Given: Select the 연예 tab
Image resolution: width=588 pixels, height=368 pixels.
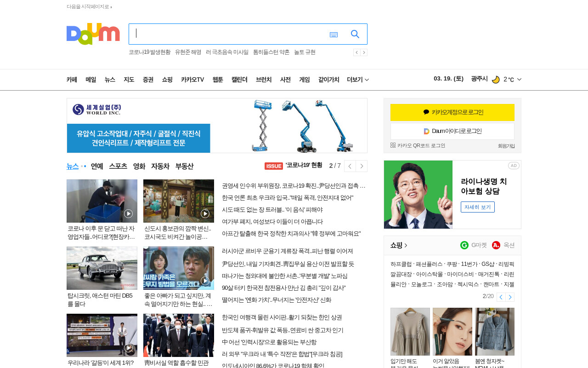Looking at the screenshot, I should click(97, 166).
